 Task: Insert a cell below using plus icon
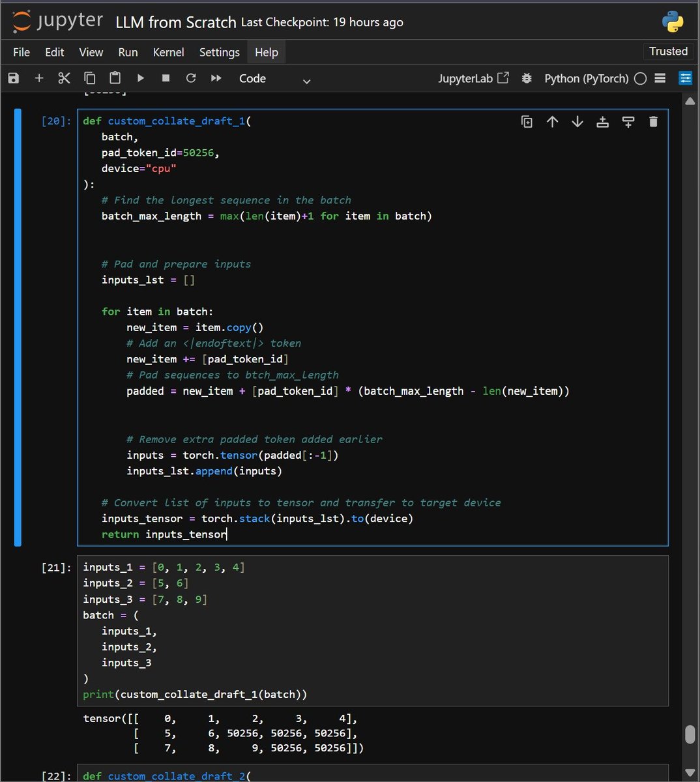[39, 78]
